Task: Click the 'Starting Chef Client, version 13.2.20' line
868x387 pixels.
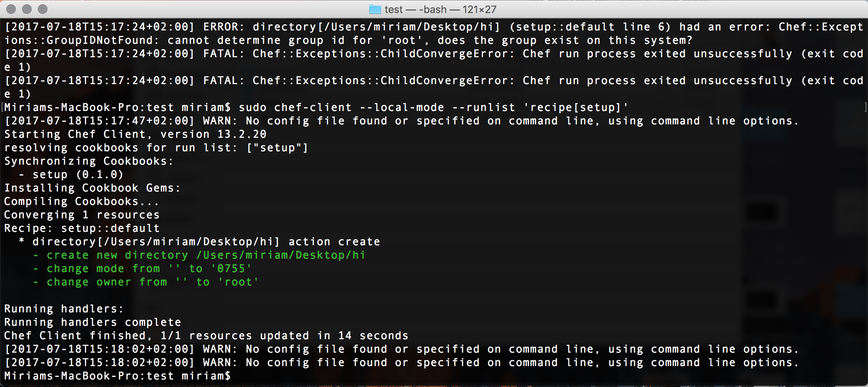Action: coord(135,134)
